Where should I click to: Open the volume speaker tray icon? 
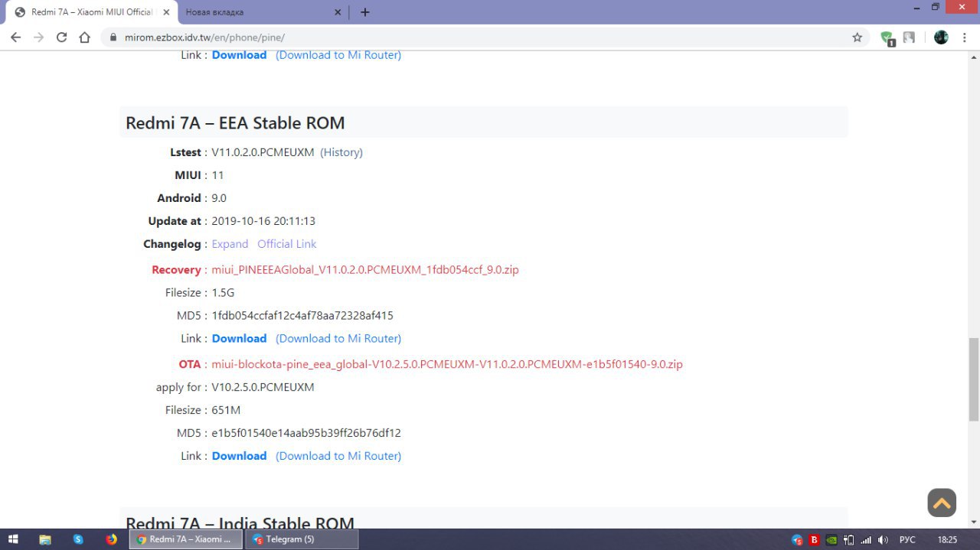883,539
